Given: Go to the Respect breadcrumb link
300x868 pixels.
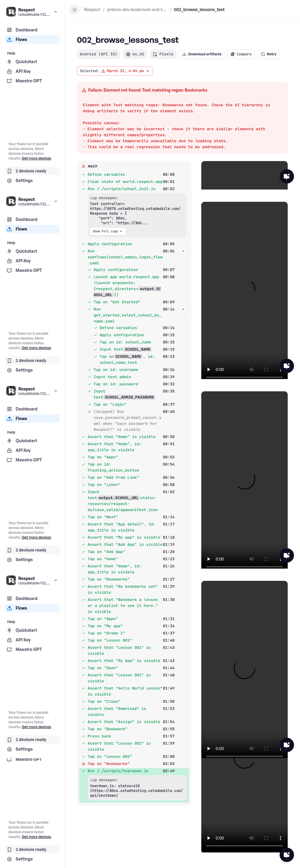Looking at the screenshot, I should point(92,10).
